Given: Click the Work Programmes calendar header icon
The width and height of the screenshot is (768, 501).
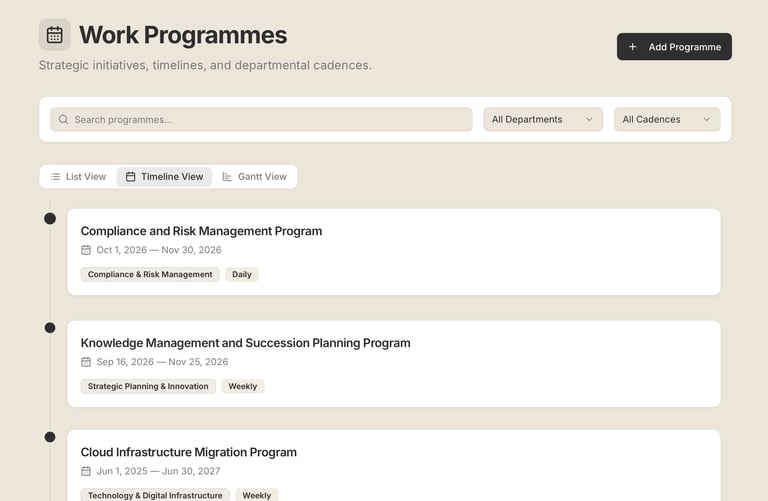Looking at the screenshot, I should coord(55,35).
